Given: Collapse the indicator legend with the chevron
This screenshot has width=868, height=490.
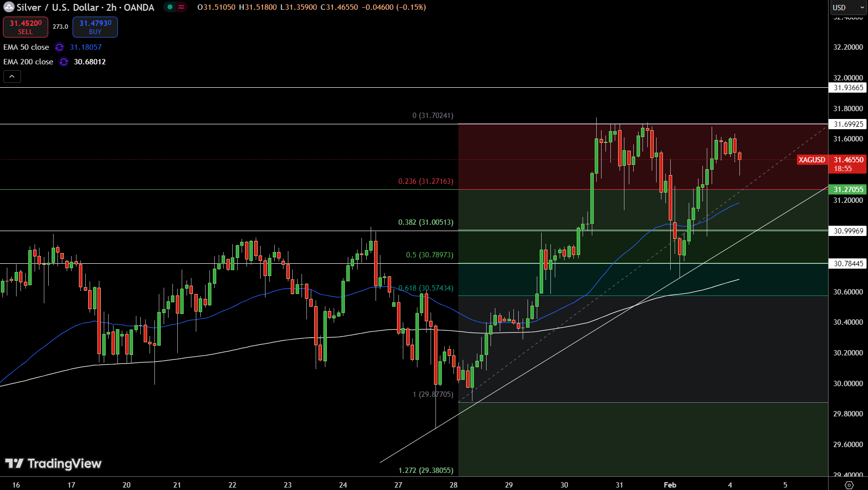Looking at the screenshot, I should pos(12,77).
